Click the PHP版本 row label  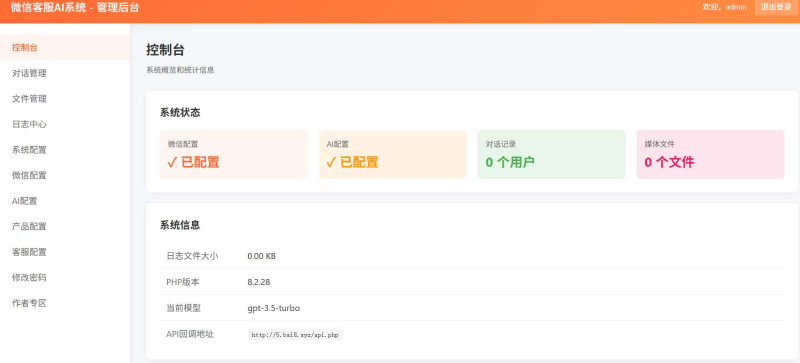183,282
